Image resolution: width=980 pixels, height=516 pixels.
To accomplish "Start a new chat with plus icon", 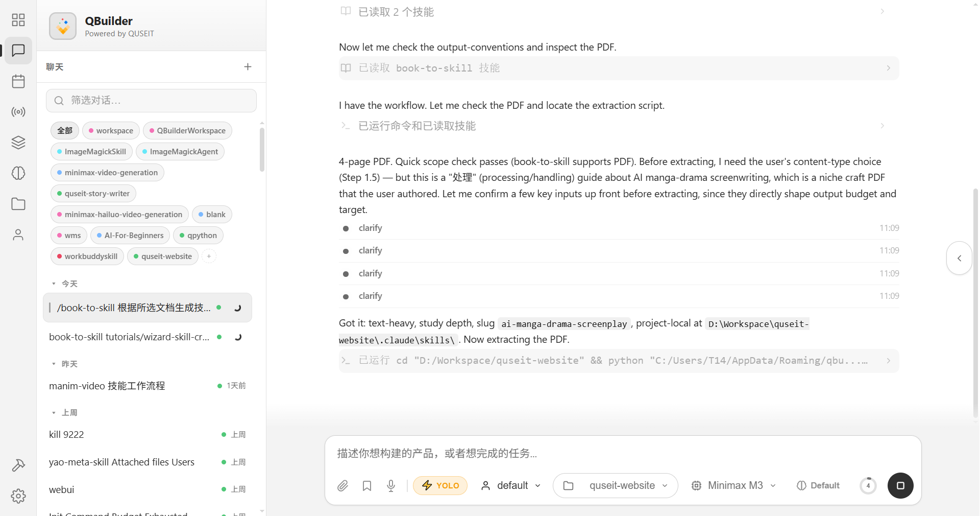I will click(x=248, y=67).
